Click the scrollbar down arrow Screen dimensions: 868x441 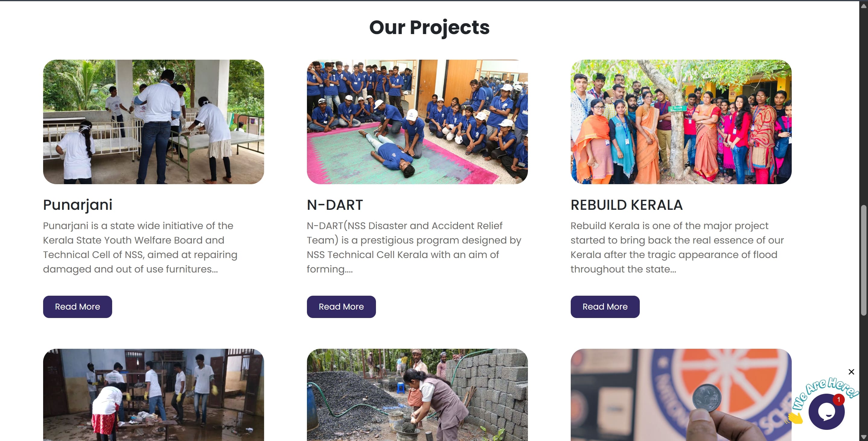pyautogui.click(x=863, y=437)
